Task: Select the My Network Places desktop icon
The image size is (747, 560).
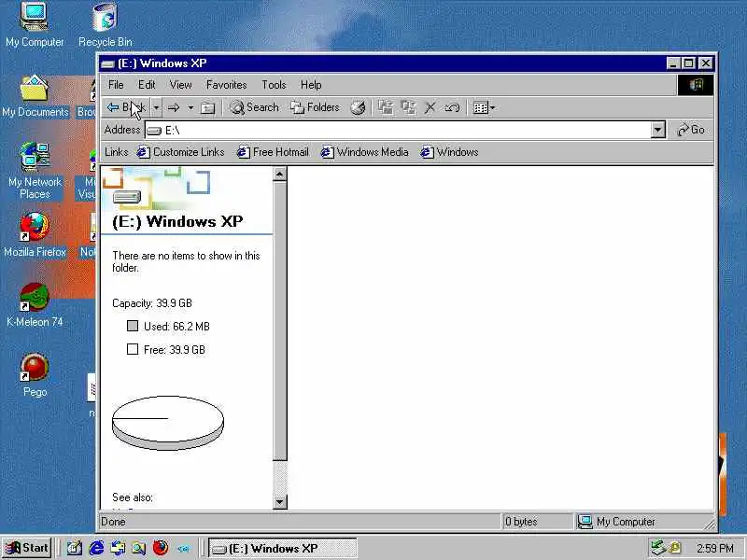Action: pyautogui.click(x=35, y=171)
